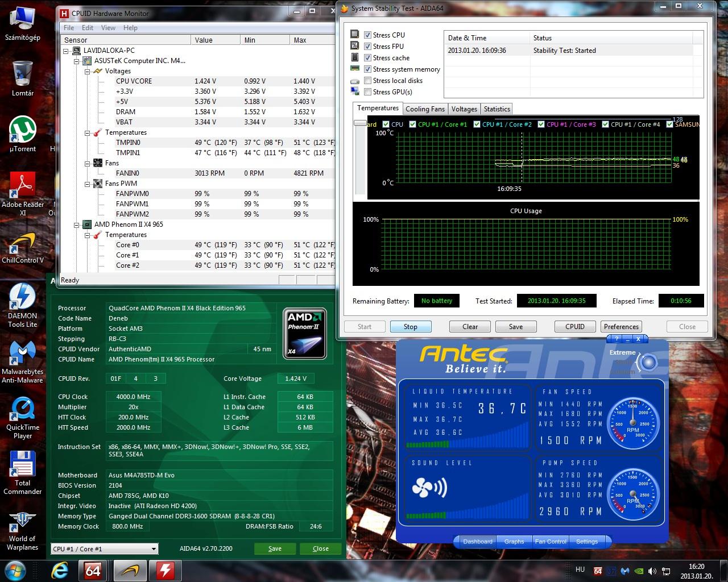
Task: Open DAEMON Tools Lite shortcut
Action: click(23, 305)
